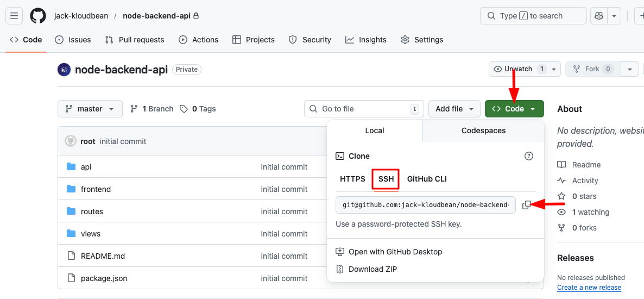Open the Actions tab
644x299 pixels.
click(x=199, y=40)
